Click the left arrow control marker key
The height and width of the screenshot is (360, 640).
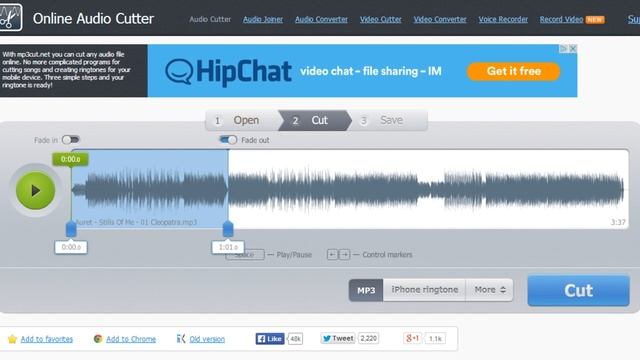pos(332,255)
